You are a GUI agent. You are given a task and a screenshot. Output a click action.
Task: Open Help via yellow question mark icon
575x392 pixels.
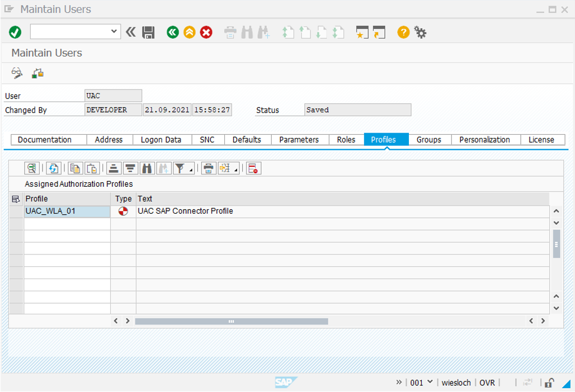[403, 32]
